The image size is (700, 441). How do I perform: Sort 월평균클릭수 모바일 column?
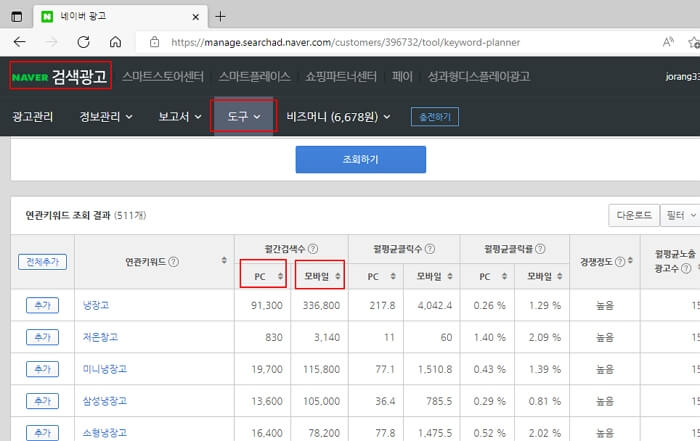point(450,276)
